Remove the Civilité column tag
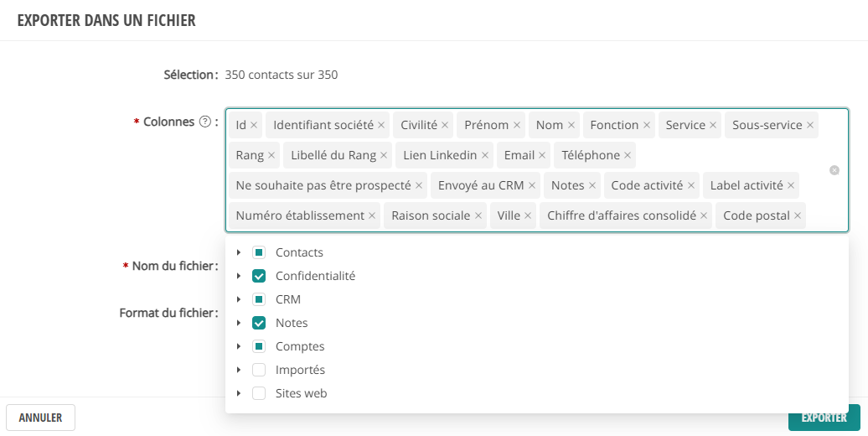Image resolution: width=868 pixels, height=436 pixels. coord(445,125)
